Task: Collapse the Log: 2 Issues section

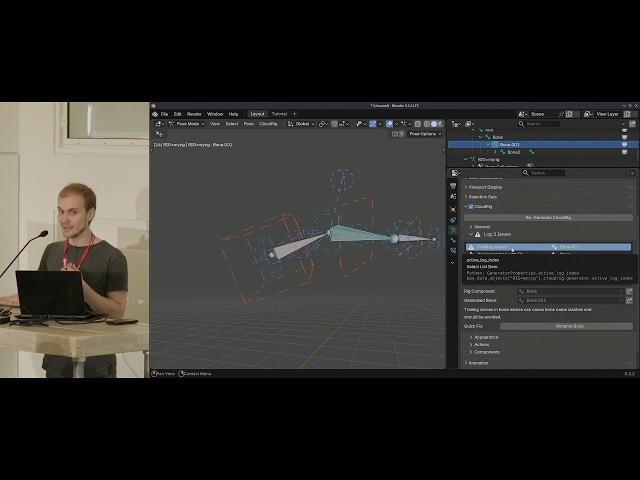Action: [x=471, y=234]
